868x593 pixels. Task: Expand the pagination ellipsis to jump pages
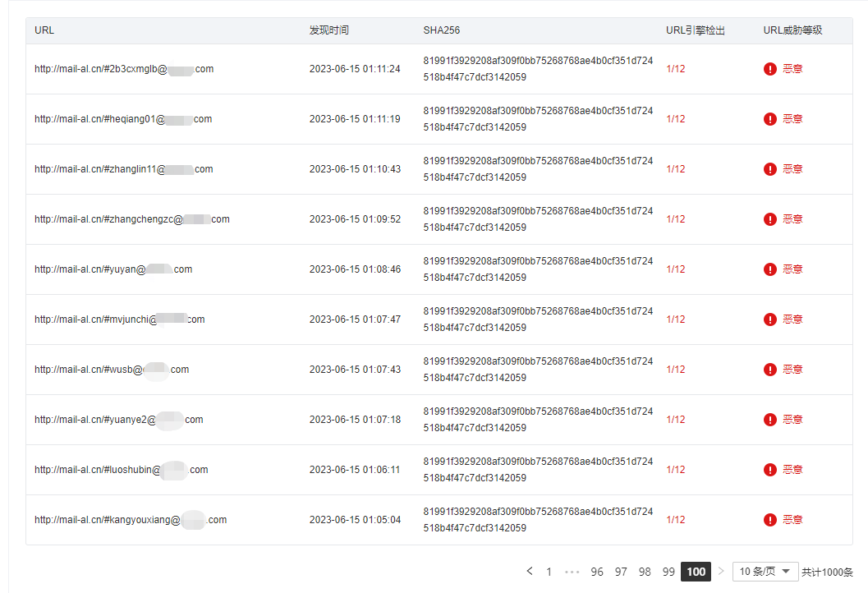pyautogui.click(x=572, y=572)
